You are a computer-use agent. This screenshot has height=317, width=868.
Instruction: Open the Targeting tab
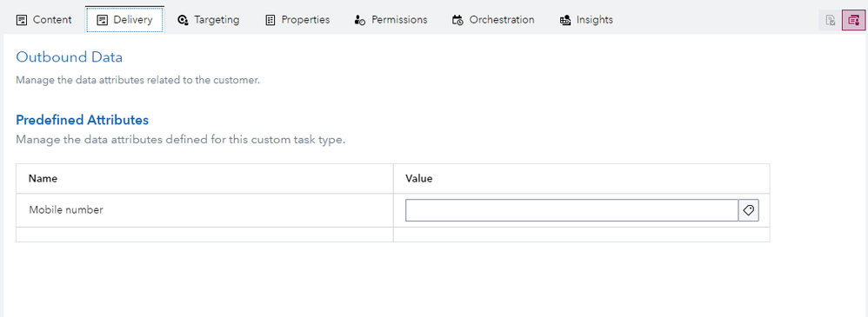(209, 20)
